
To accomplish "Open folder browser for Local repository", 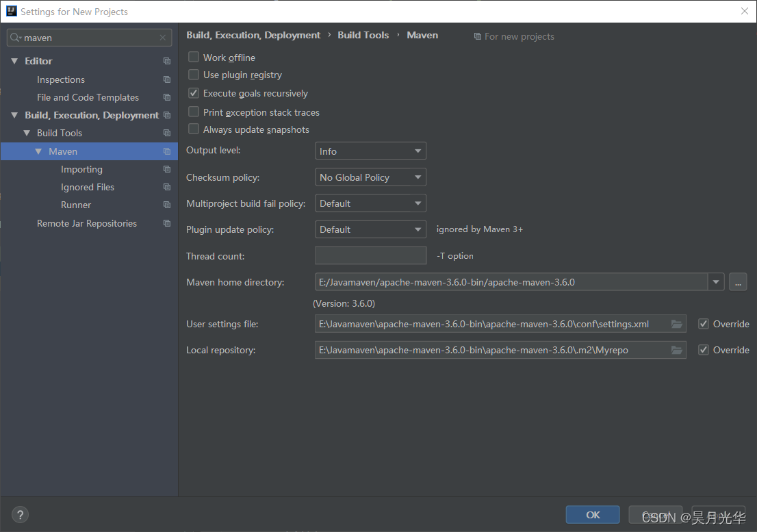I will (x=677, y=350).
